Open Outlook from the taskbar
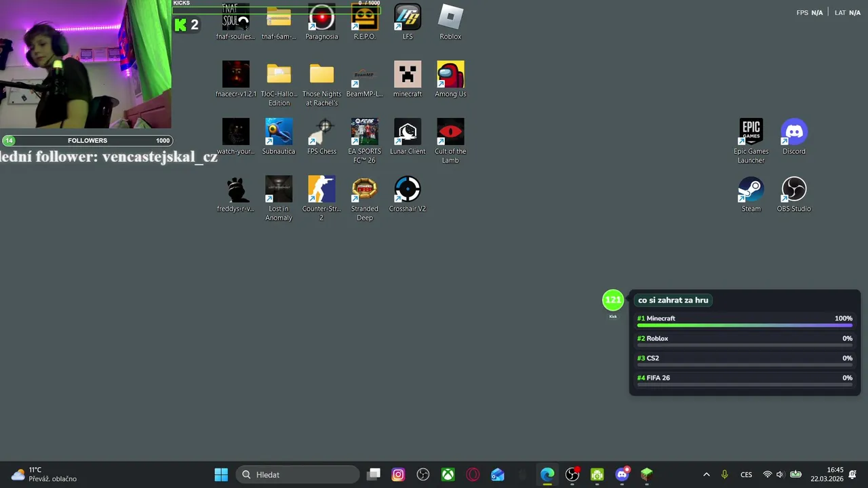Image resolution: width=868 pixels, height=488 pixels. pos(498,474)
